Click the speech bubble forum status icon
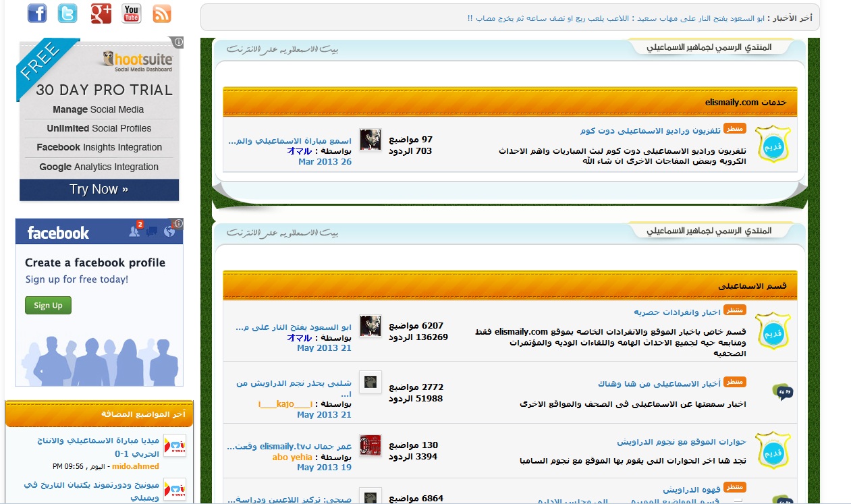Screen dimensions: 851x504 click(782, 391)
